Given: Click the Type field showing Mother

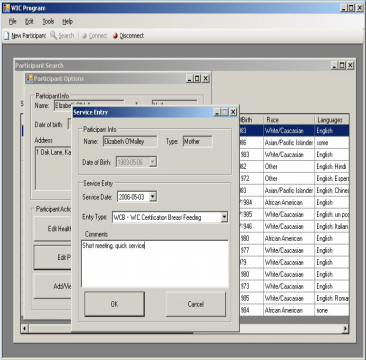Looking at the screenshot, I should pos(197,142).
